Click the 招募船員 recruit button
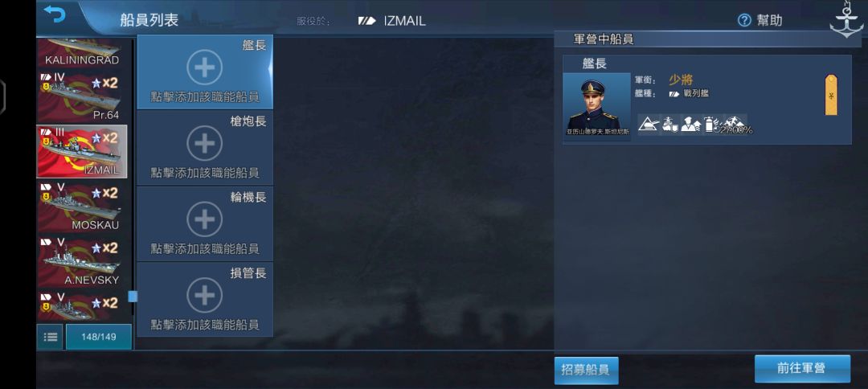Viewport: 868px width, 389px height. click(x=586, y=371)
